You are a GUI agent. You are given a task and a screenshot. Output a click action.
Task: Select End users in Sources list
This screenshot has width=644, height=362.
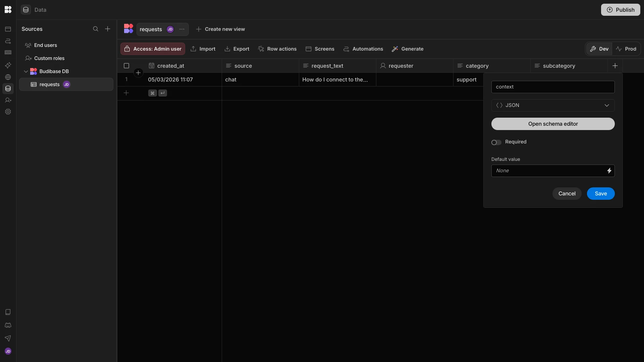46,45
